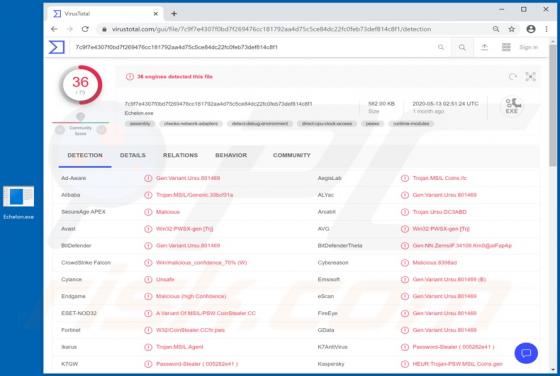This screenshot has height=376, width=560.
Task: Click the Ad-Aware engine name
Action: pyautogui.click(x=74, y=178)
